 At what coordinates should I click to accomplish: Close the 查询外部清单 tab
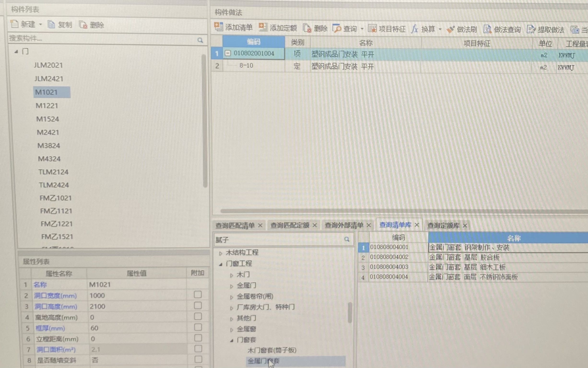[369, 225]
